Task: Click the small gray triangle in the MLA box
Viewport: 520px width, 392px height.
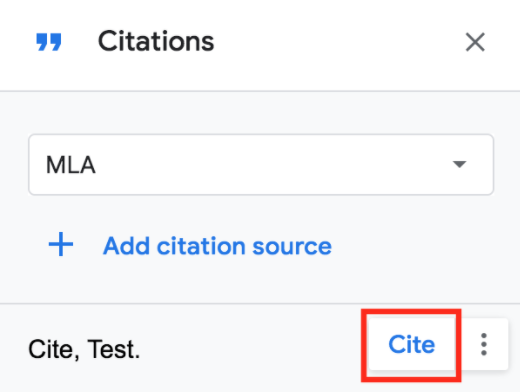Action: 459,164
